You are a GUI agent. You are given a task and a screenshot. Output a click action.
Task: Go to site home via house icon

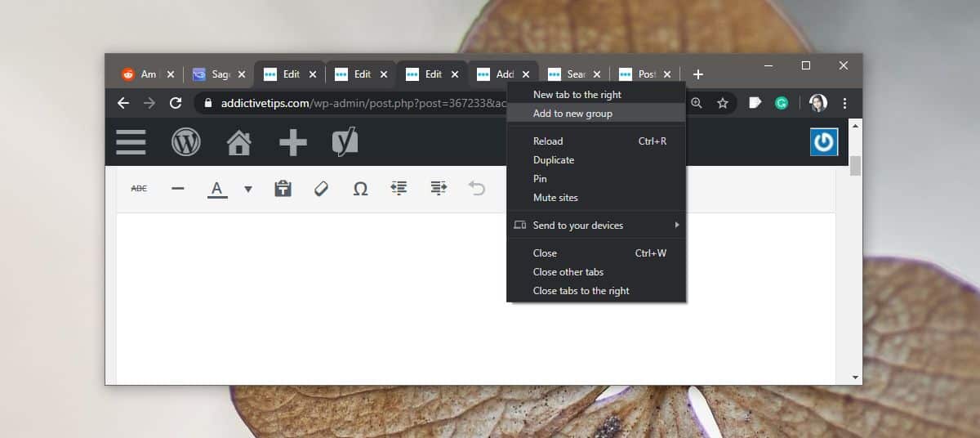click(238, 142)
